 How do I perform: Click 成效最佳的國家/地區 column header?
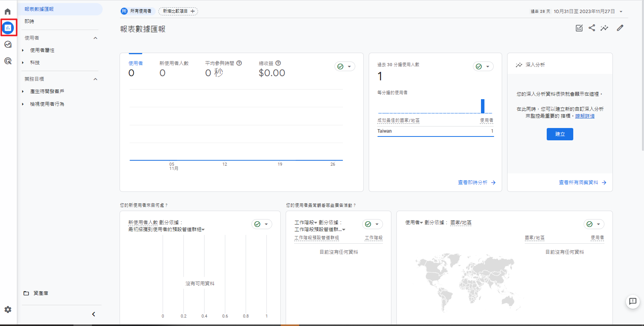(x=398, y=121)
